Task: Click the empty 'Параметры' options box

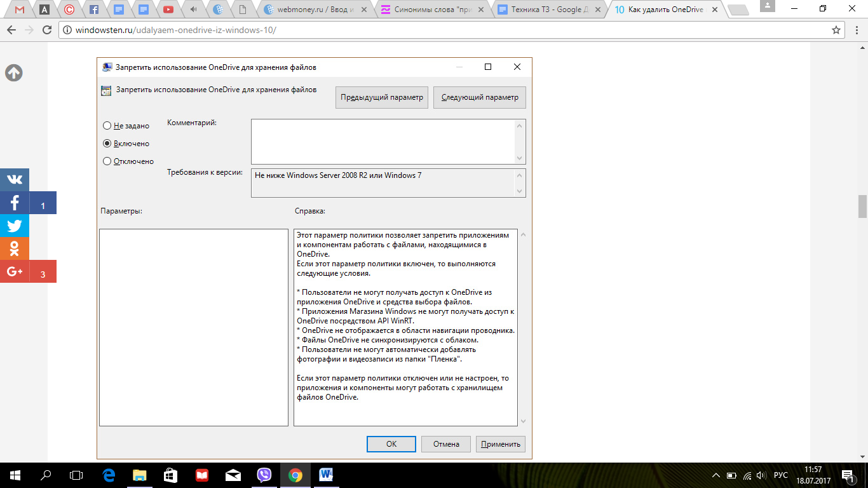Action: [194, 327]
